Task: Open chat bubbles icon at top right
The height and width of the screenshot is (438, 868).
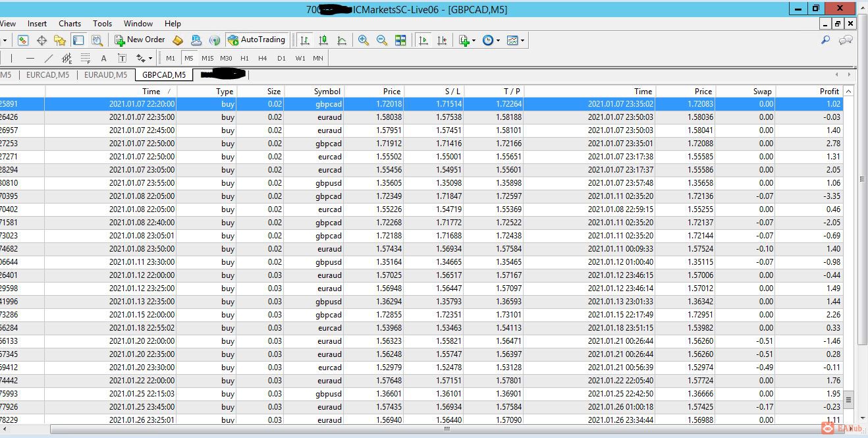Action: click(x=846, y=40)
